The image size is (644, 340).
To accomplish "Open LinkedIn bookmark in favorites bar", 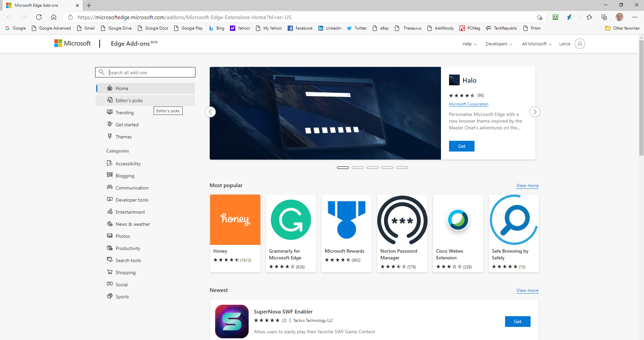I will [330, 28].
